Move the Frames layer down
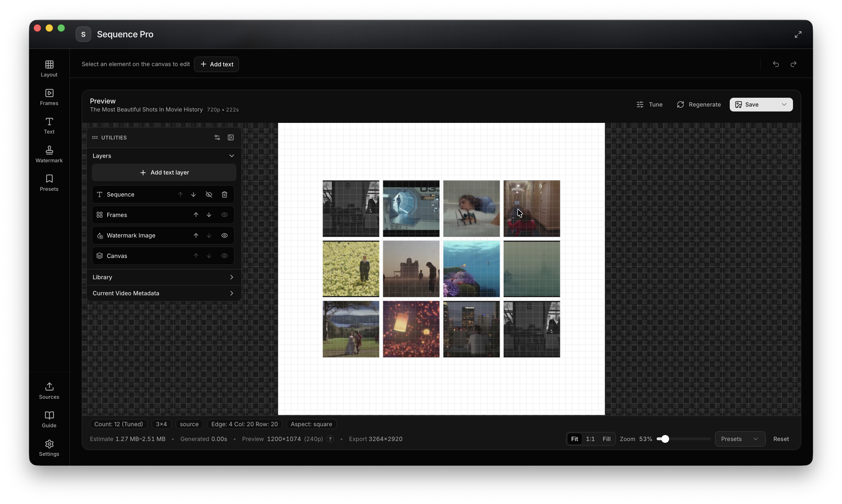The height and width of the screenshot is (504, 842). tap(209, 215)
